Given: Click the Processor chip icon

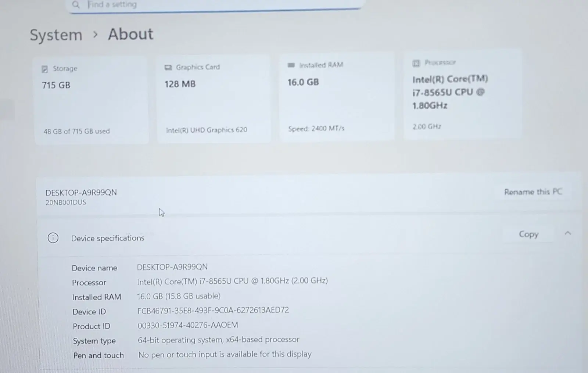Looking at the screenshot, I should point(416,63).
